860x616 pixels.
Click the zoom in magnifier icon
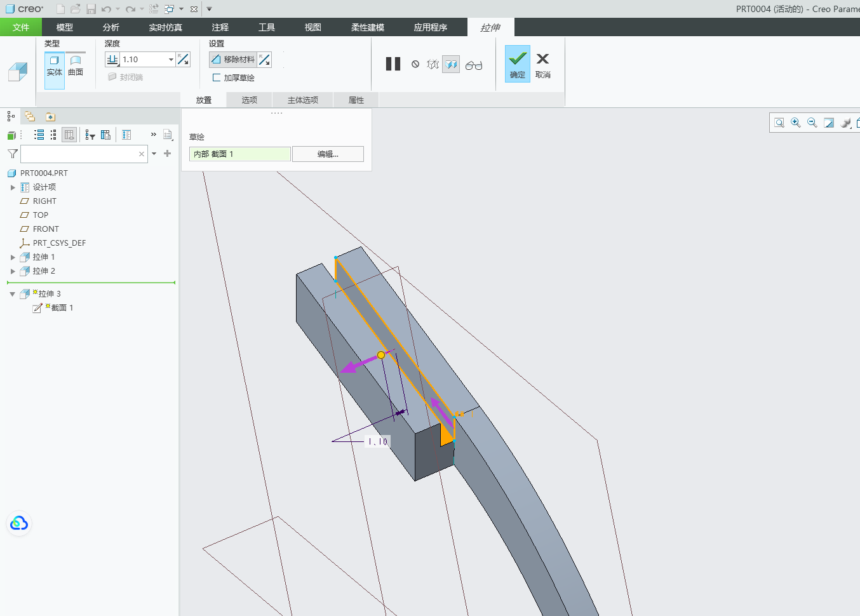click(x=796, y=123)
